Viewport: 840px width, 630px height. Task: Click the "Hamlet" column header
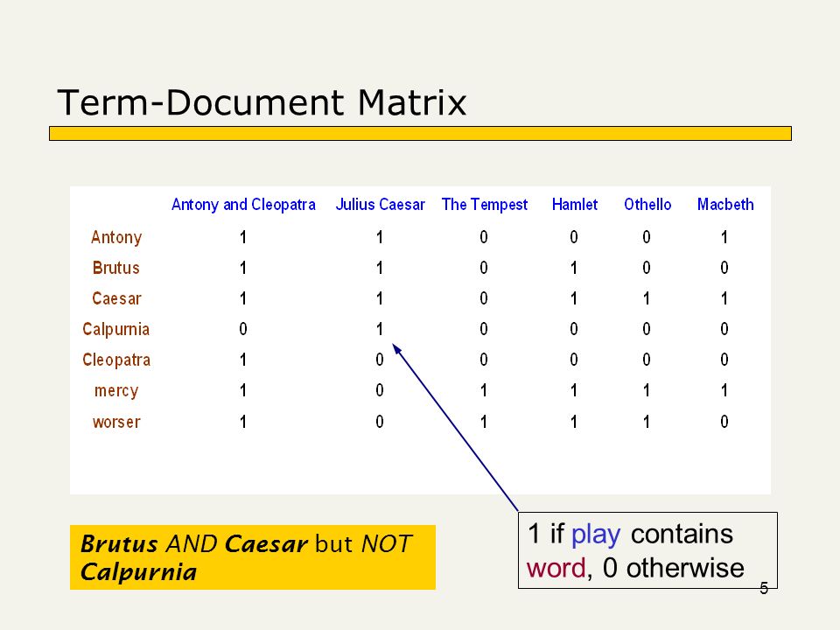coord(574,205)
